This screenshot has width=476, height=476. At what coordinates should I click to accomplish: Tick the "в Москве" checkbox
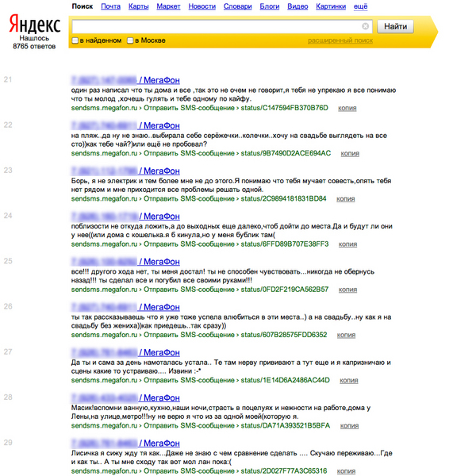(131, 40)
